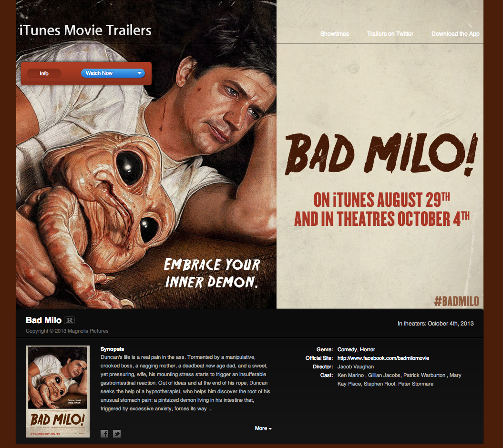
Task: Select cast member Peter Stormare
Action: pyautogui.click(x=416, y=384)
